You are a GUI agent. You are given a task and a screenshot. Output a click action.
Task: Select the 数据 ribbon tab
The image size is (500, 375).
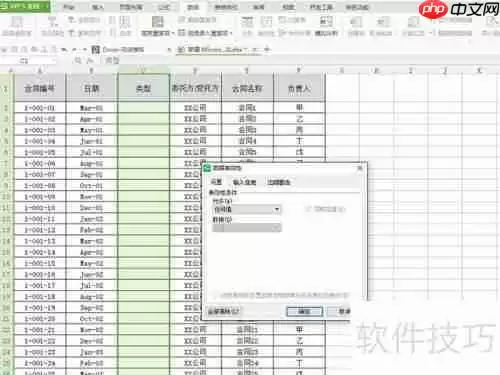(193, 7)
